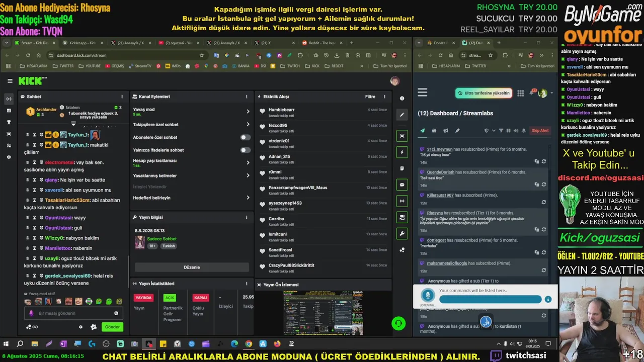644x362 pixels.
Task: Click the green headset support button
Action: click(x=398, y=323)
